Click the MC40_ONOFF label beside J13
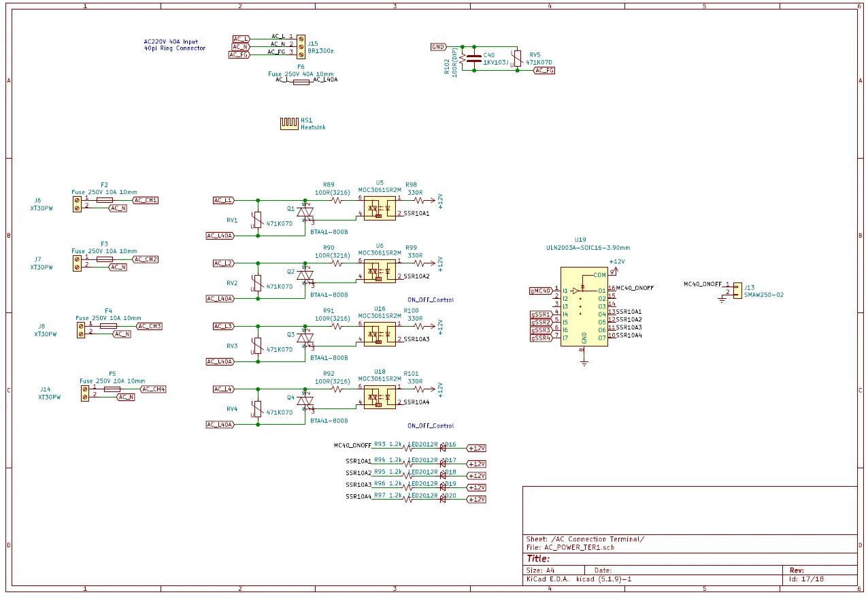 (x=703, y=284)
